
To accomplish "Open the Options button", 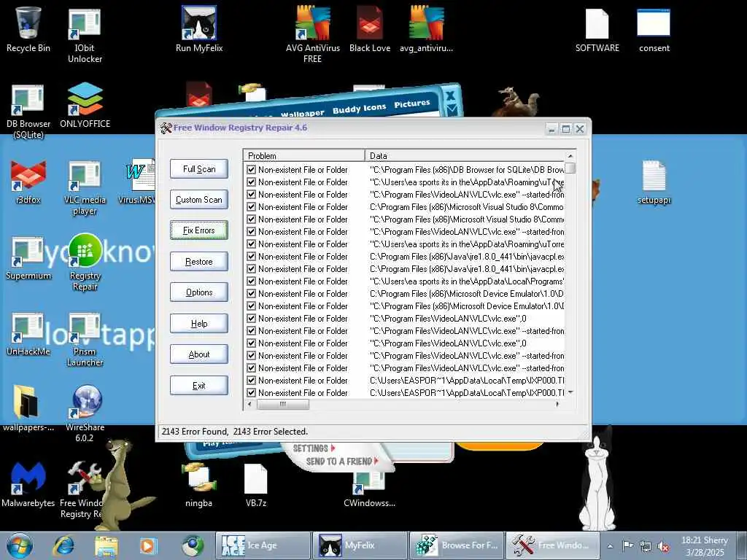I will pyautogui.click(x=199, y=292).
